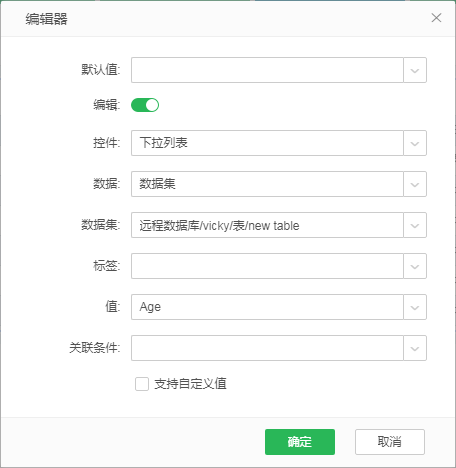Select the 下拉列表 control field
This screenshot has height=468, width=456.
267,143
